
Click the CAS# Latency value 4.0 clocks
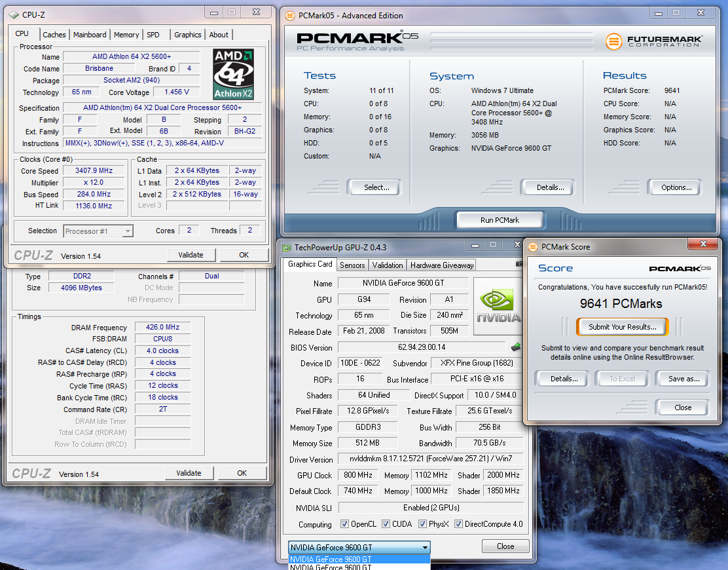pos(162,351)
